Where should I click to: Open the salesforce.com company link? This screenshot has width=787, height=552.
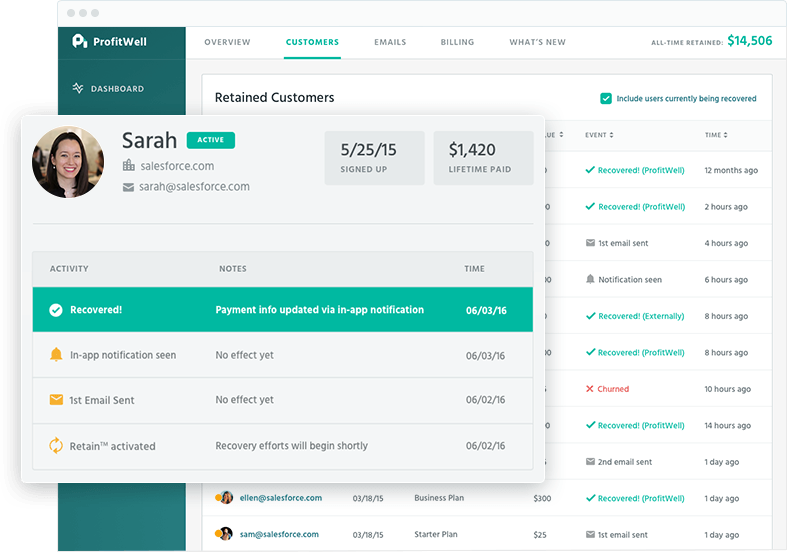[x=177, y=166]
